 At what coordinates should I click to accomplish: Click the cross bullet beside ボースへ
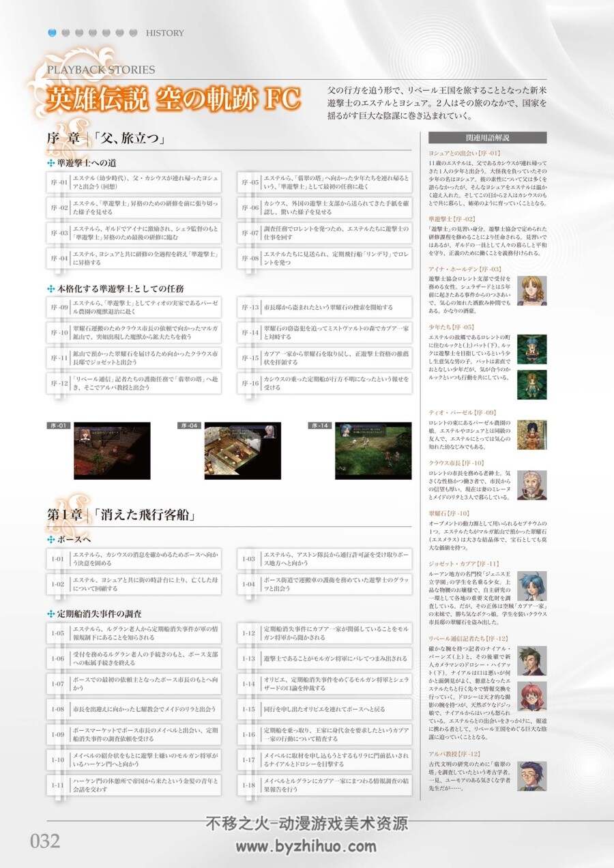50,538
